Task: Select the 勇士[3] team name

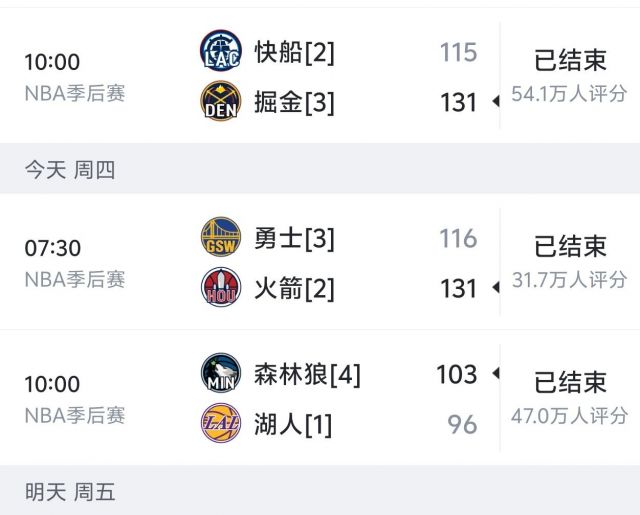Action: 293,238
